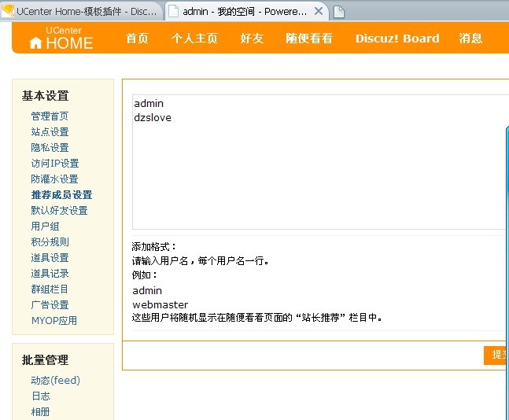Open the new blank tab icon
This screenshot has width=509, height=420.
[x=339, y=12]
